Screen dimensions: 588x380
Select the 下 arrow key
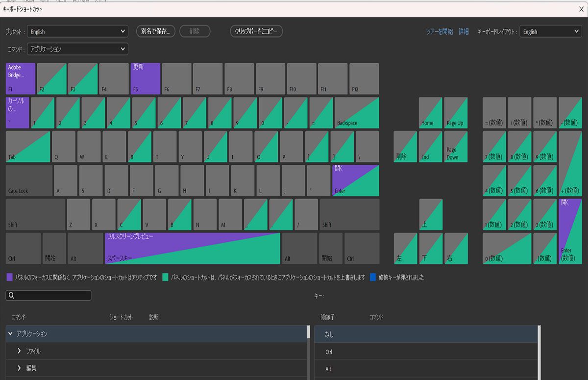click(431, 248)
